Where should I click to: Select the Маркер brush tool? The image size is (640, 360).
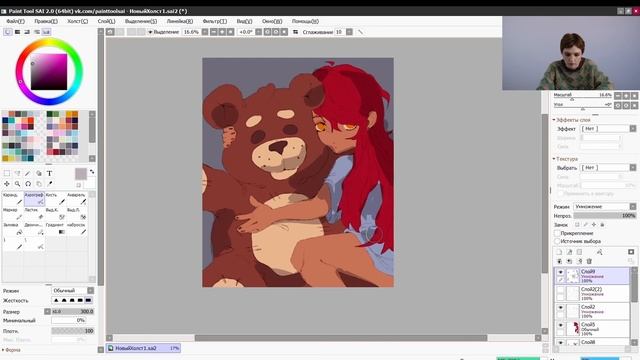pyautogui.click(x=13, y=213)
